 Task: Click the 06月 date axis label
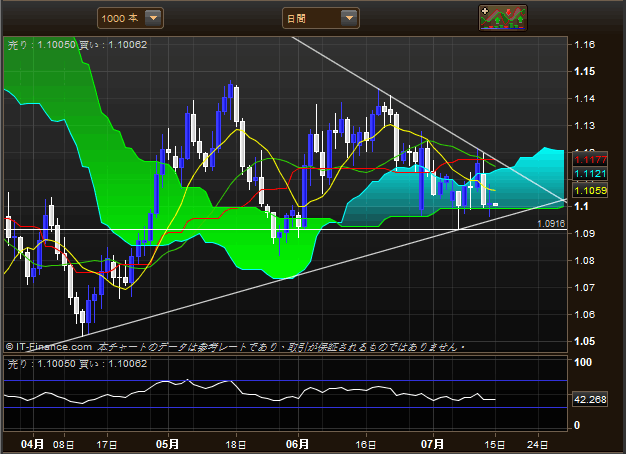tap(297, 444)
